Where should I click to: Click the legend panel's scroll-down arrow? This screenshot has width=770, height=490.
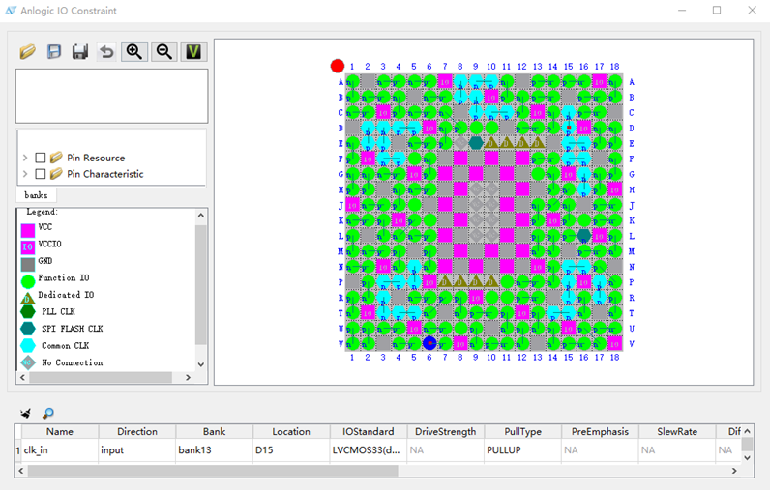tap(201, 364)
